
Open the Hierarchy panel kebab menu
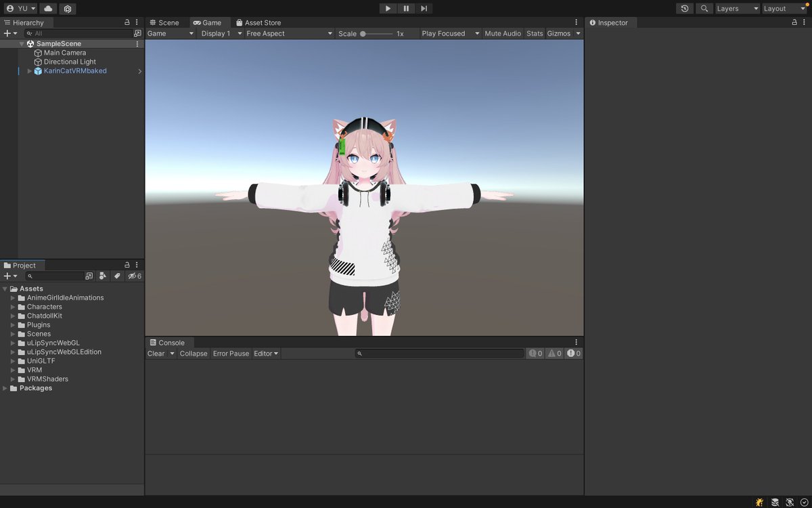click(137, 22)
